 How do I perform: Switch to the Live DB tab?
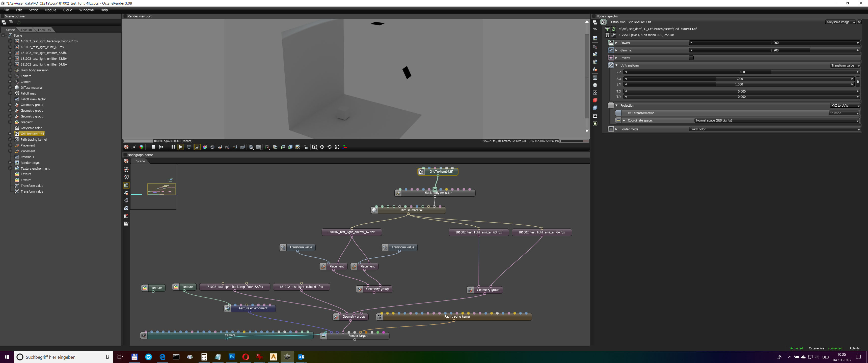(26, 30)
